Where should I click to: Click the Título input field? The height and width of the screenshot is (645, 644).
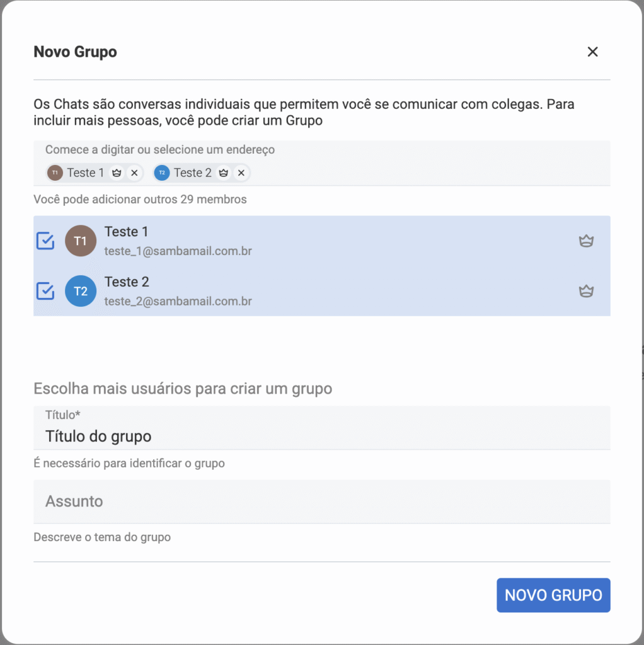click(321, 436)
